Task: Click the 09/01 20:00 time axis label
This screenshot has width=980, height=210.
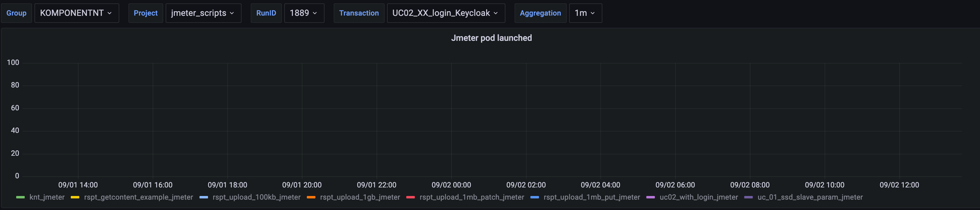Action: [302, 185]
